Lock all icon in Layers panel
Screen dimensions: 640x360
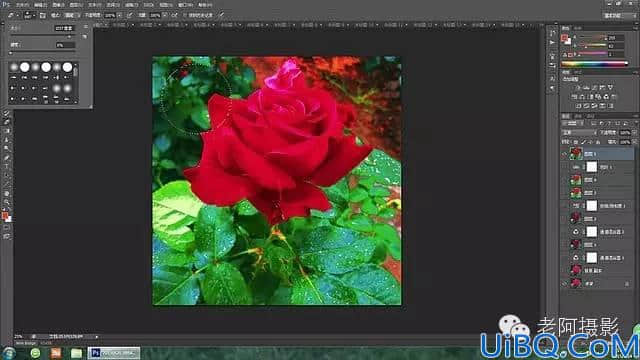click(598, 142)
